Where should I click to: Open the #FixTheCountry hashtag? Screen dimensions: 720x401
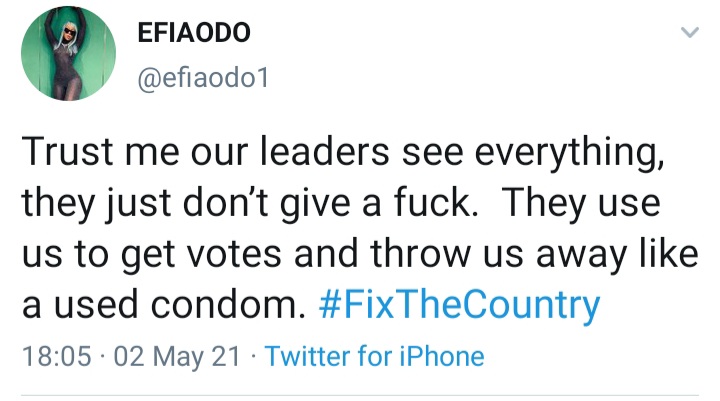(x=459, y=305)
